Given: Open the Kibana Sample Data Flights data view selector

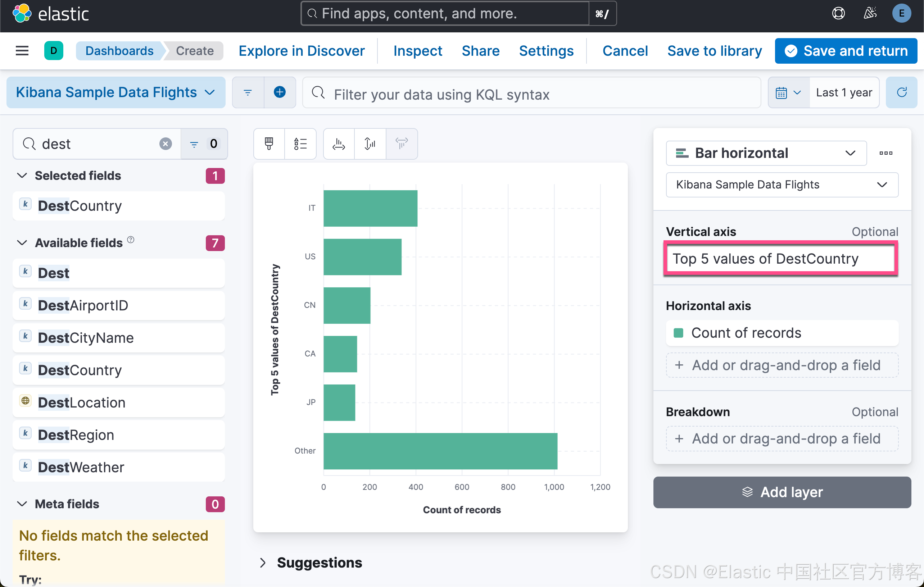Looking at the screenshot, I should [x=115, y=92].
